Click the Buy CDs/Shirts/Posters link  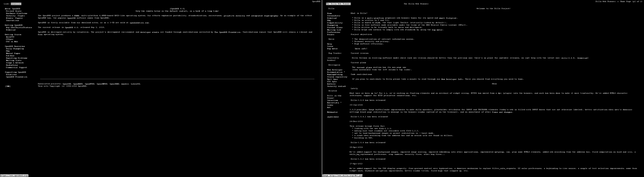click(x=19, y=28)
